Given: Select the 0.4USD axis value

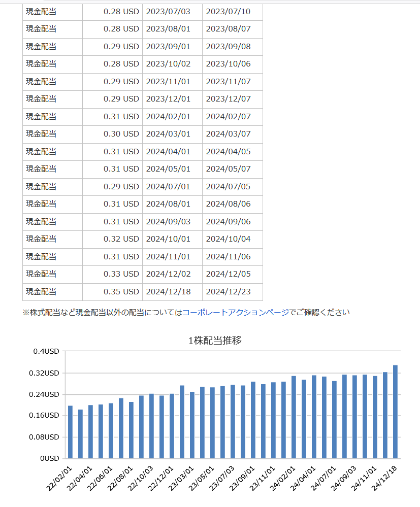Looking at the screenshot, I should pyautogui.click(x=47, y=351).
